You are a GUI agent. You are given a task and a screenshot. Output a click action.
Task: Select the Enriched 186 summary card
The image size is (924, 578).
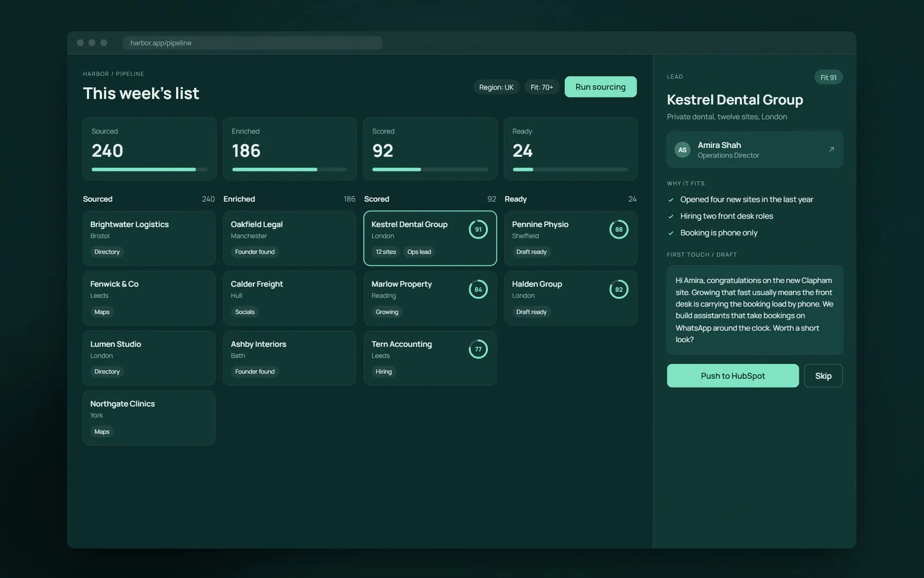[290, 149]
